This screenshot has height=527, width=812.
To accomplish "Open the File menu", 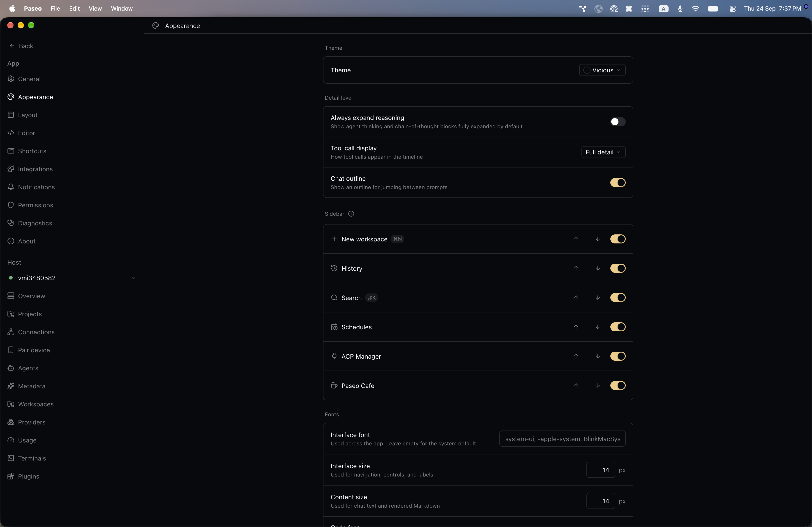I will (55, 9).
